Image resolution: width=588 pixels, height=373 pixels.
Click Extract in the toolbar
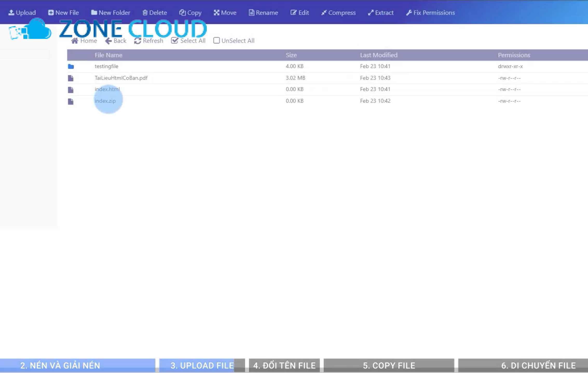(381, 12)
